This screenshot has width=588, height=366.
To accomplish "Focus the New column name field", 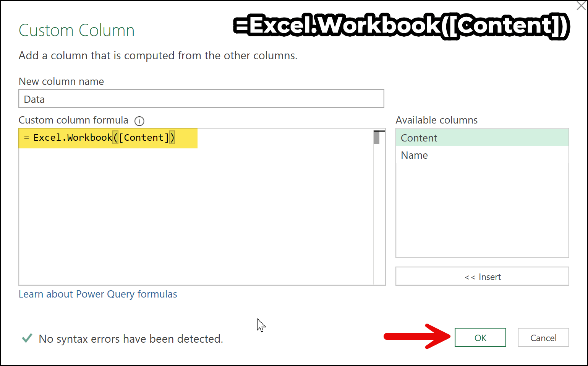I will coord(201,99).
